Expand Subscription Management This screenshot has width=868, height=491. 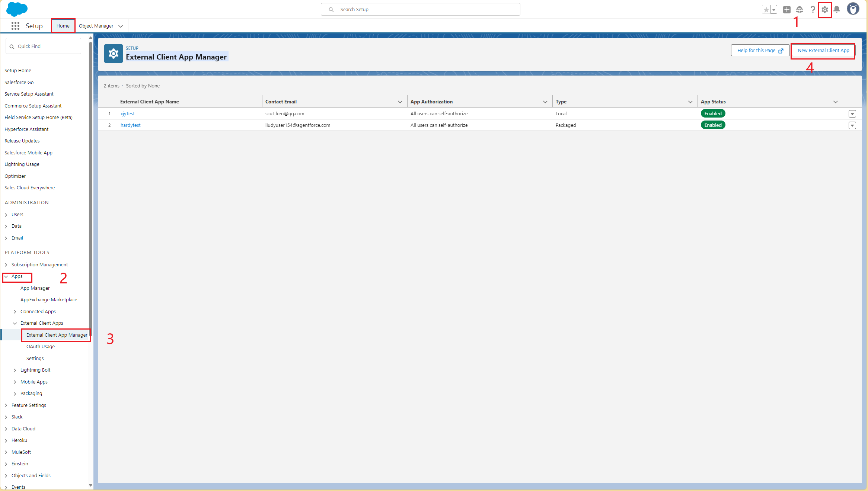6,265
